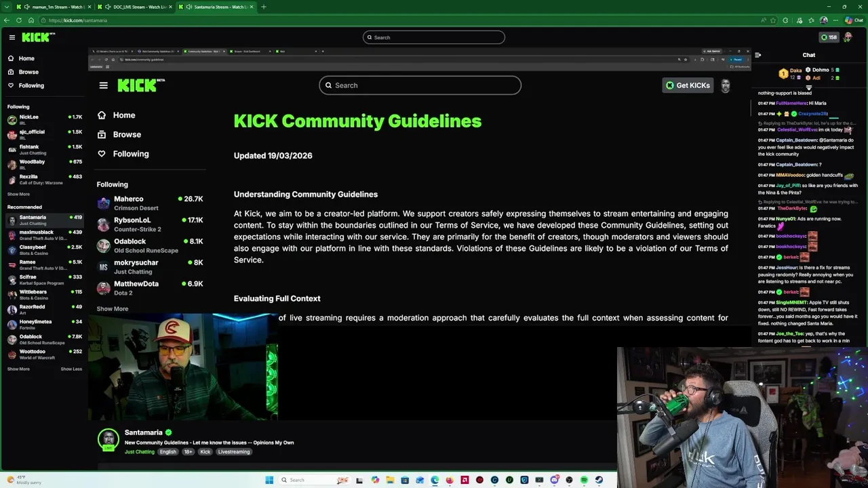Open outer Kick profile avatar menu
Image resolution: width=868 pixels, height=488 pixels.
tap(848, 37)
